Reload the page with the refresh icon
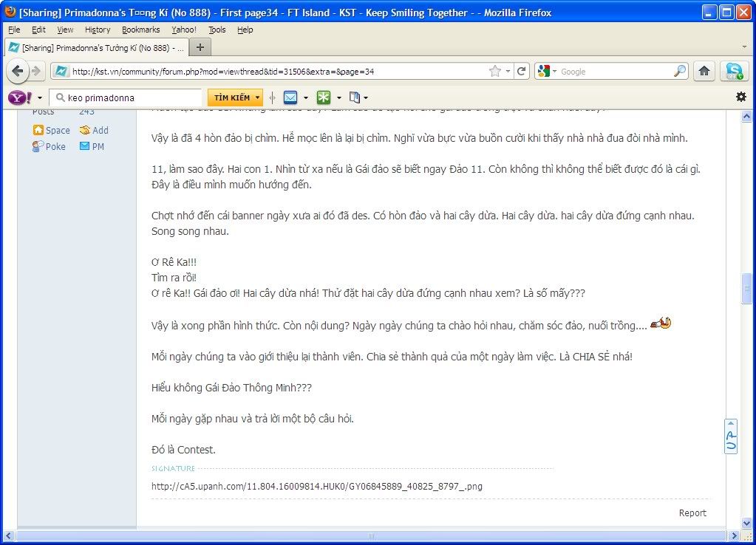Screen dimensions: 756x545 pos(521,72)
